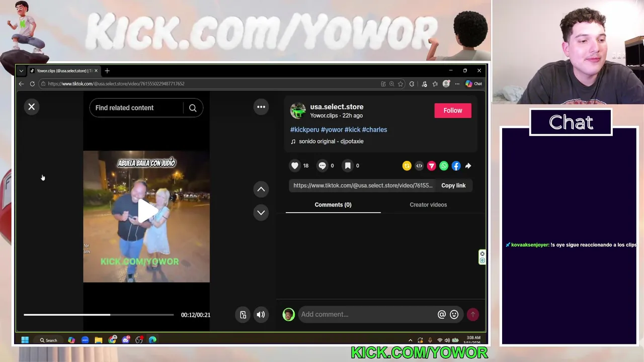Screen dimensions: 644x362
Task: Click the red post comment arrow
Action: [x=472, y=315]
